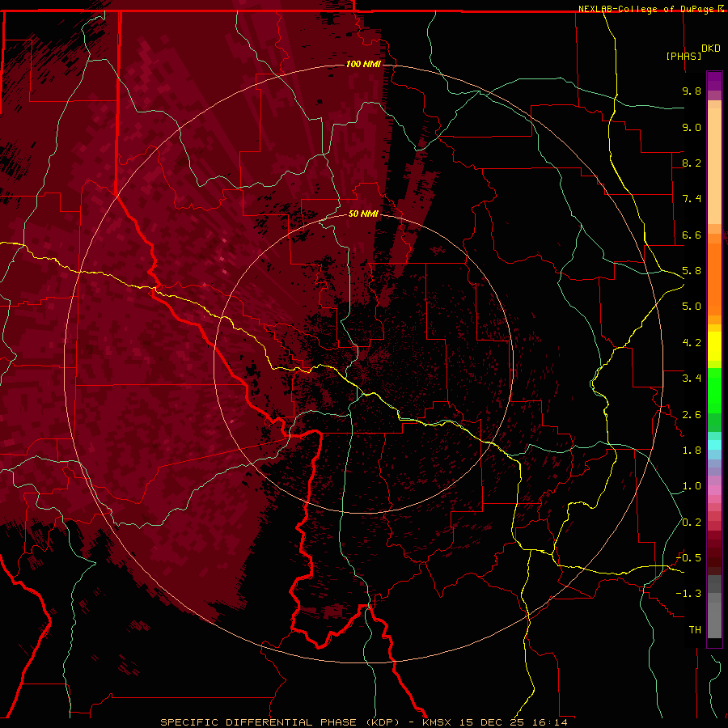Click the '[PHAS]' legend label
The image size is (728, 728).
(684, 56)
